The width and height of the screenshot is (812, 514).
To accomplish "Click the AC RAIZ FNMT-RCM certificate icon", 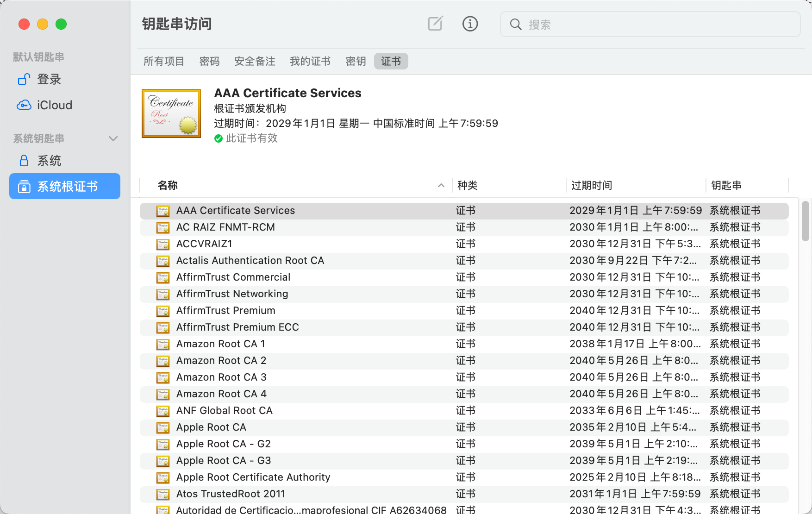I will [x=163, y=227].
